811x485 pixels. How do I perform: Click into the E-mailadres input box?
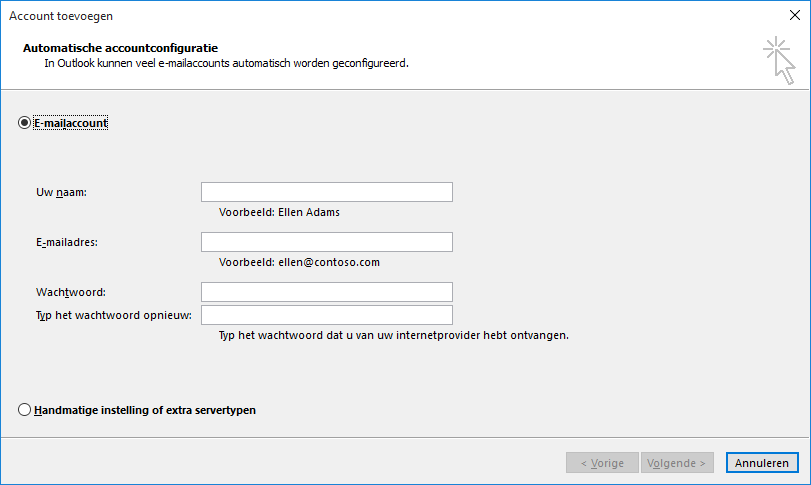tap(326, 242)
